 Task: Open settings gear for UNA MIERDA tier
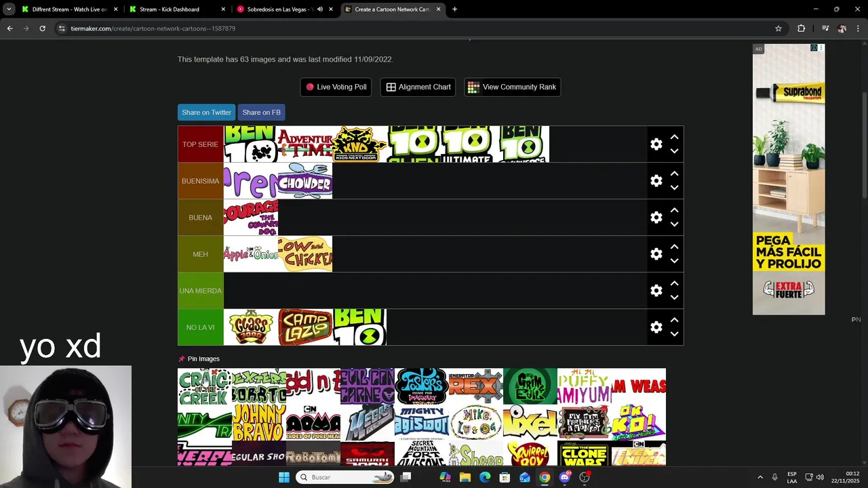pyautogui.click(x=656, y=291)
